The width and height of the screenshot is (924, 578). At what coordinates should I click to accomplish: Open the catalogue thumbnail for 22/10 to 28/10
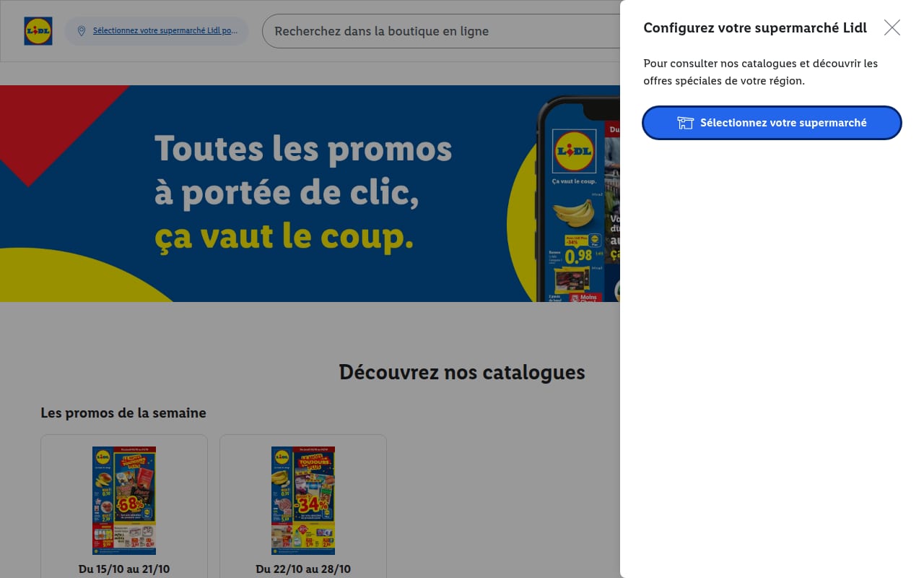(x=303, y=501)
